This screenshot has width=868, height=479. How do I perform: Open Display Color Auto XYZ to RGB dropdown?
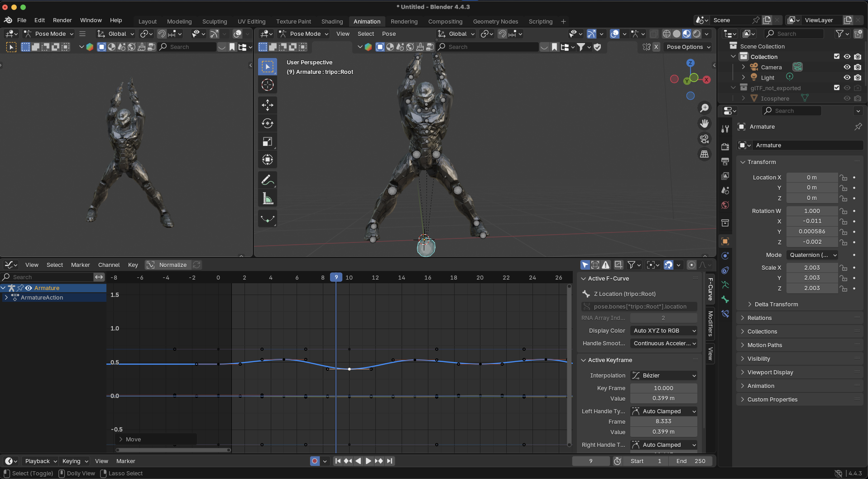tap(664, 331)
